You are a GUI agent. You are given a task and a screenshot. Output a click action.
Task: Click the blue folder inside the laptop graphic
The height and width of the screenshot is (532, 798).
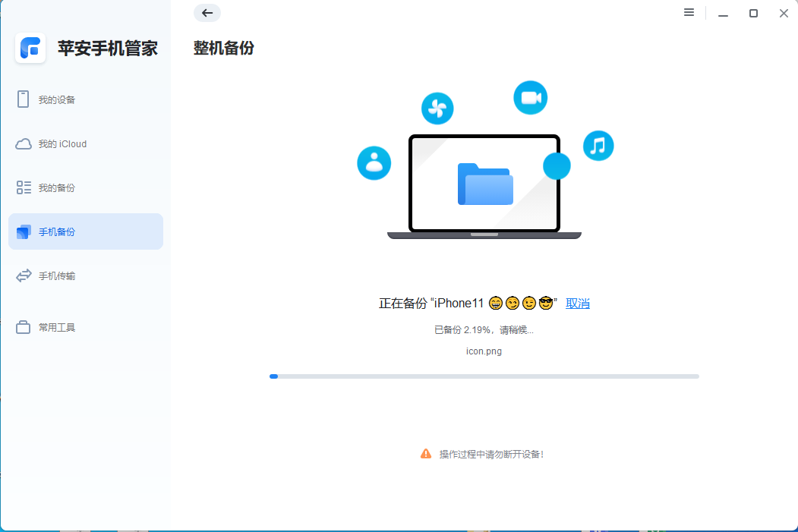[x=484, y=184]
